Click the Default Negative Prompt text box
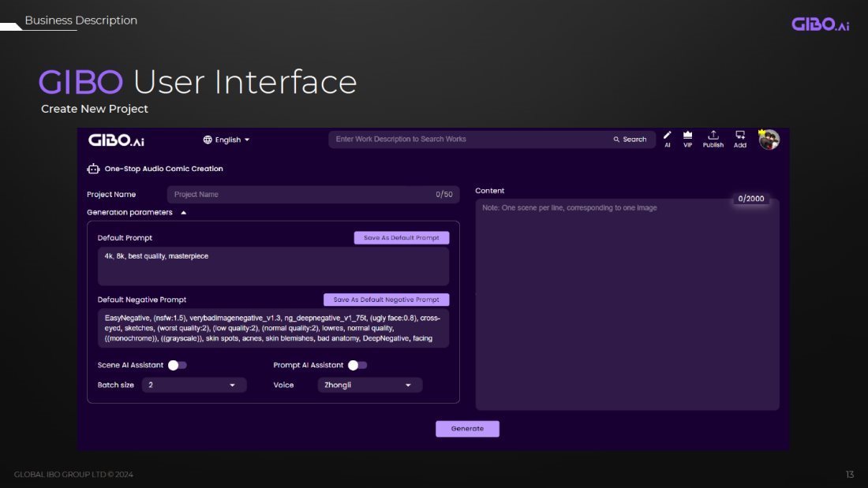868x488 pixels. click(x=274, y=328)
